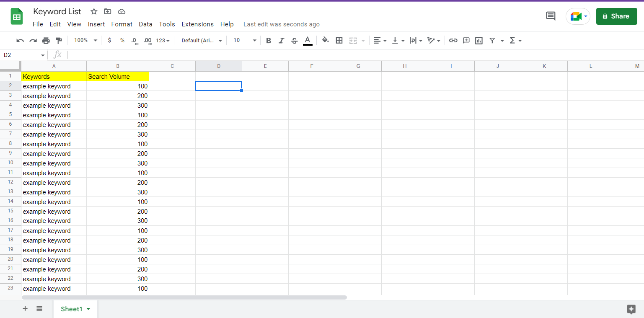Image resolution: width=644 pixels, height=318 pixels.
Task: Select the Search Volume header cell
Action: click(x=118, y=76)
